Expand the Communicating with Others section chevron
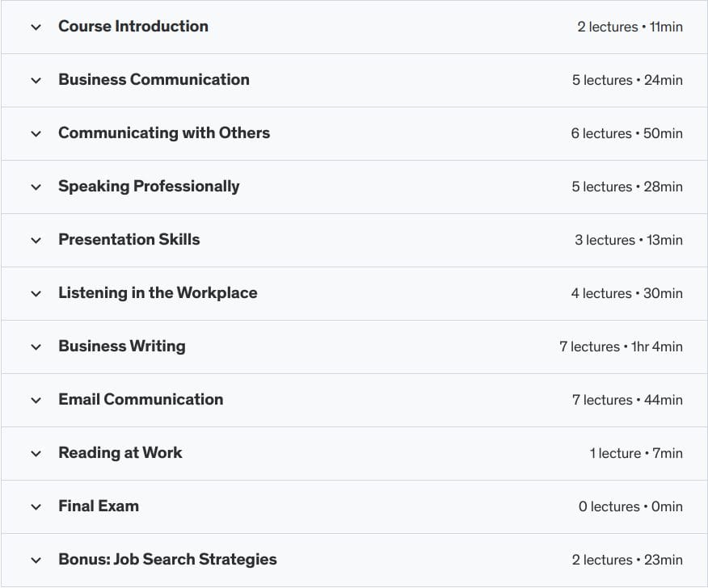The image size is (708, 588). (36, 133)
